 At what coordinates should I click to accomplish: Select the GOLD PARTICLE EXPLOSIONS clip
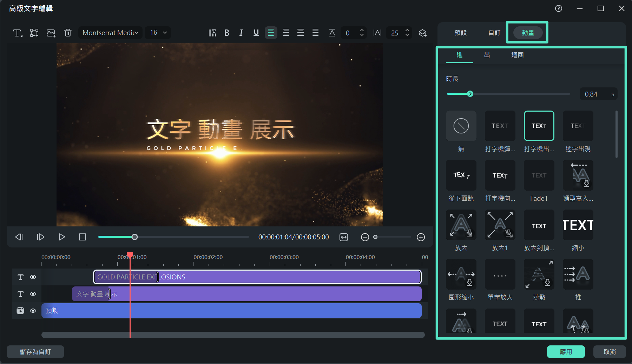pyautogui.click(x=257, y=277)
